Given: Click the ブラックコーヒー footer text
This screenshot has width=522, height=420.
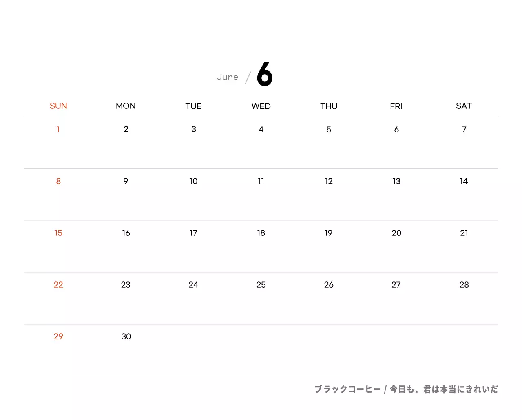Looking at the screenshot, I should point(347,389).
